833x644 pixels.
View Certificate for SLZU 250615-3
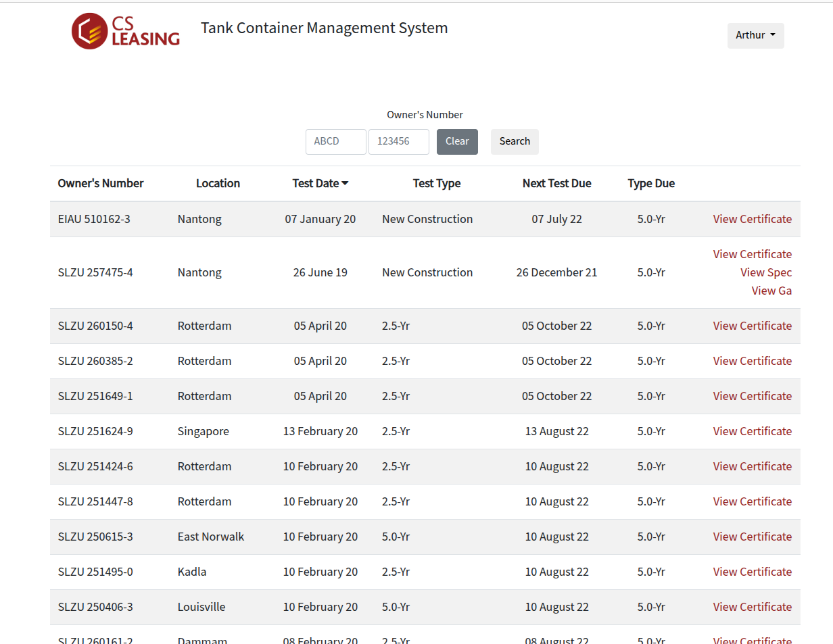pyautogui.click(x=752, y=537)
